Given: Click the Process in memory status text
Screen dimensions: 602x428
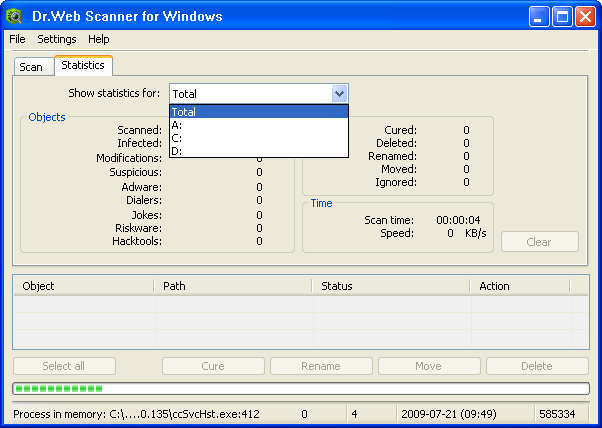Looking at the screenshot, I should click(136, 414).
